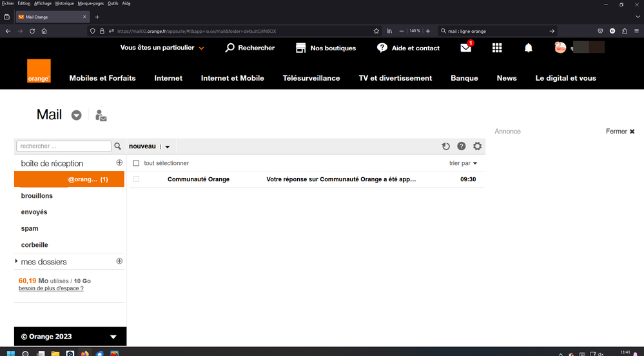Check the tout sélectionner checkbox
This screenshot has width=644, height=356.
coord(136,164)
